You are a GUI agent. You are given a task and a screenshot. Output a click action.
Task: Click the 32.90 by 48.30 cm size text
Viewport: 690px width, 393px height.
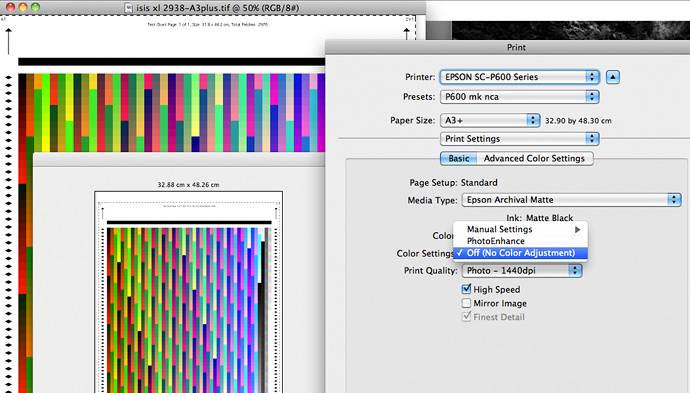(x=578, y=121)
